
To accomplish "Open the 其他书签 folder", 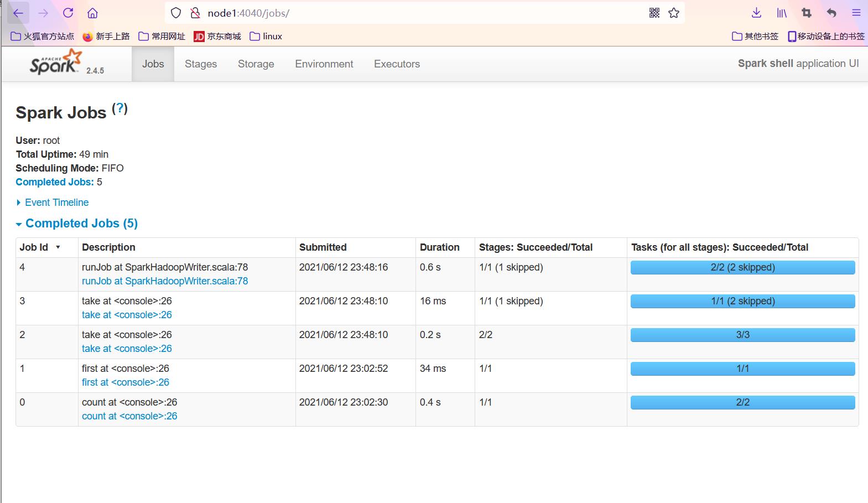I will coord(755,36).
